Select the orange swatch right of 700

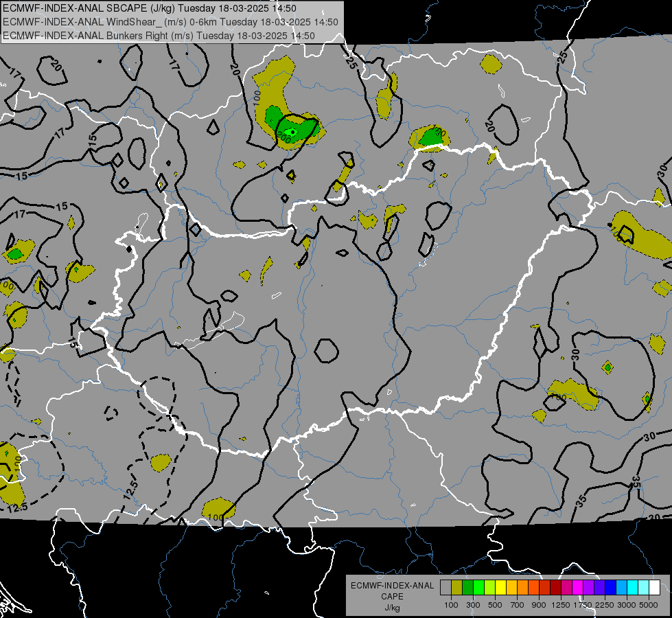coord(522,588)
